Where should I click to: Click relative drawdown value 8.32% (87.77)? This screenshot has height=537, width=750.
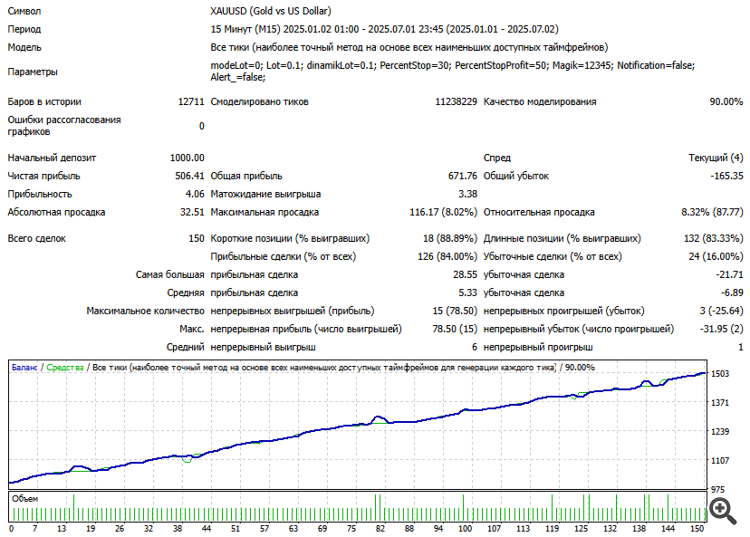pyautogui.click(x=712, y=212)
